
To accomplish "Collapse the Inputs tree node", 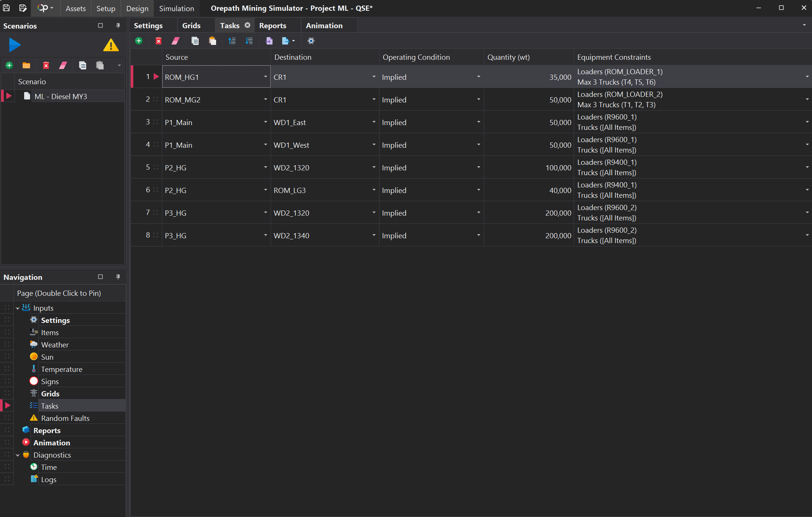I will (x=17, y=308).
